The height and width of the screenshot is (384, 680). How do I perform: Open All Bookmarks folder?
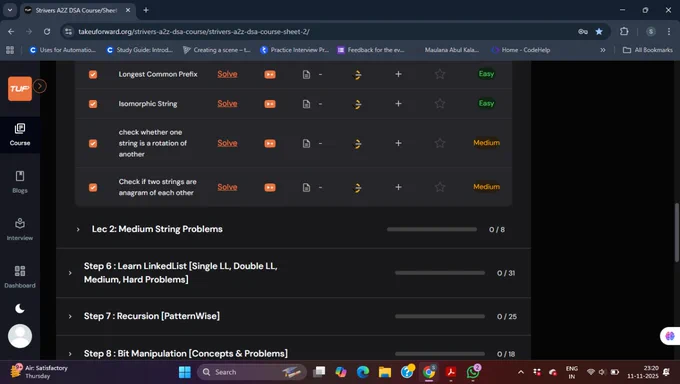pyautogui.click(x=647, y=50)
